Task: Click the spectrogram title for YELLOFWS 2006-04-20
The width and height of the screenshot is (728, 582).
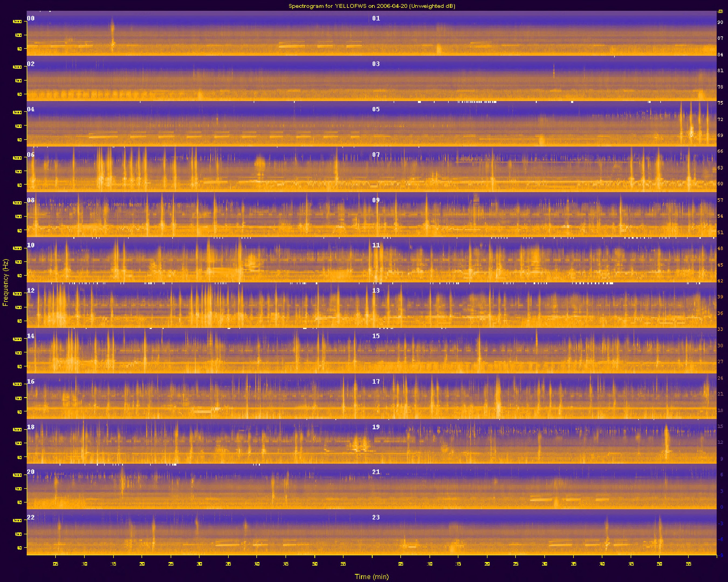Action: [372, 6]
